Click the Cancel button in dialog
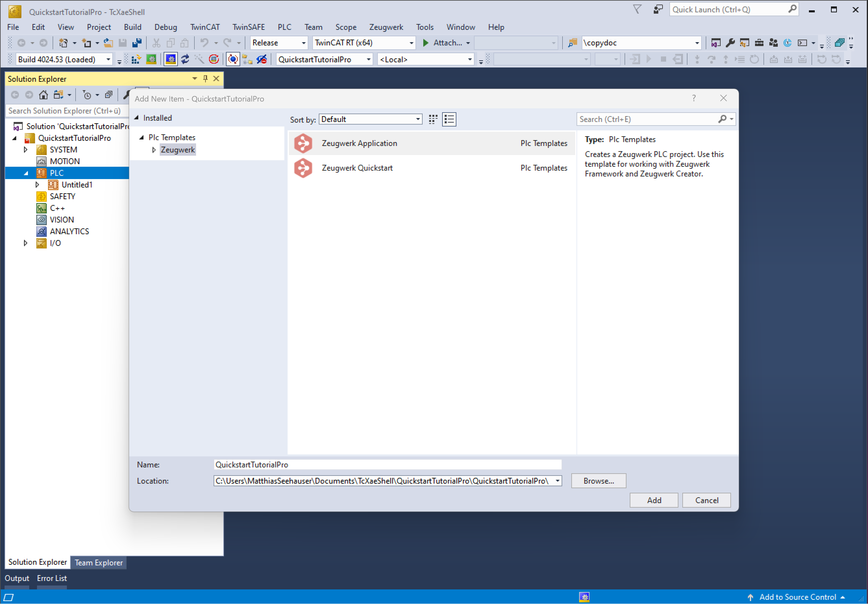Screen dimensions: 868x604 point(707,501)
